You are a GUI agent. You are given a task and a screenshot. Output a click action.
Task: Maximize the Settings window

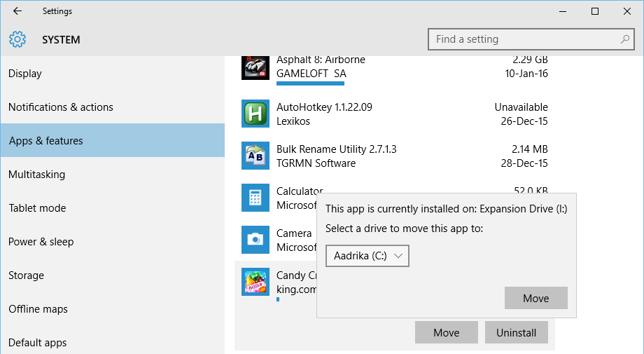[x=595, y=11]
